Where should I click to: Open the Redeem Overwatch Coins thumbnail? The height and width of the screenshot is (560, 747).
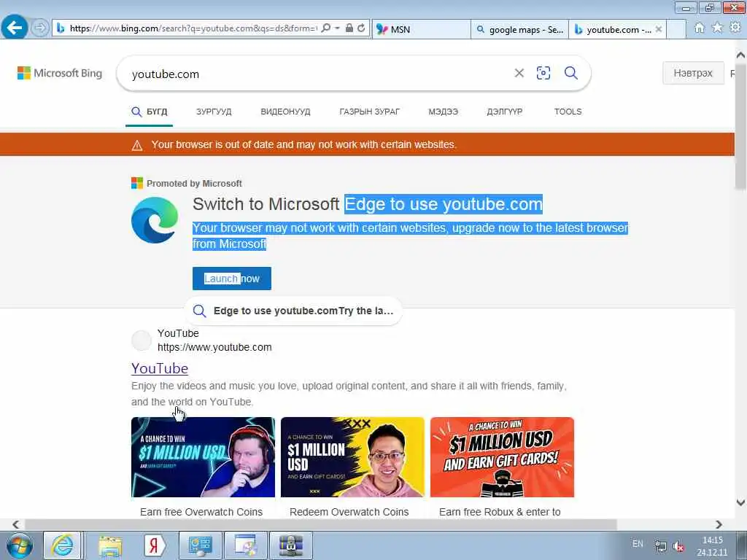[x=352, y=457]
